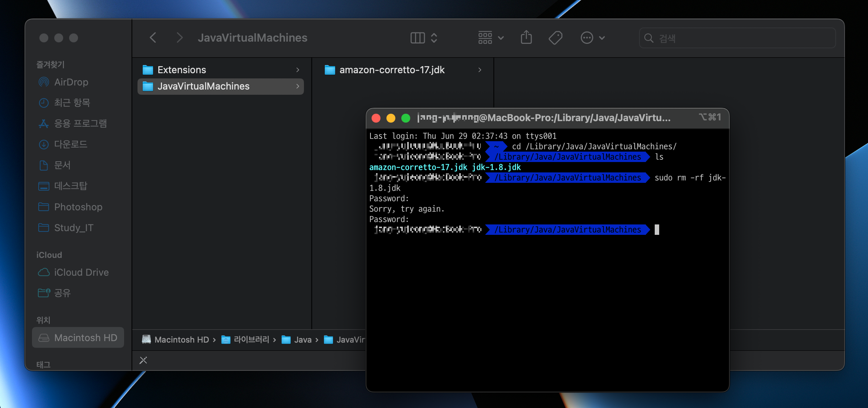Click the Finder forward navigation arrow

[179, 38]
